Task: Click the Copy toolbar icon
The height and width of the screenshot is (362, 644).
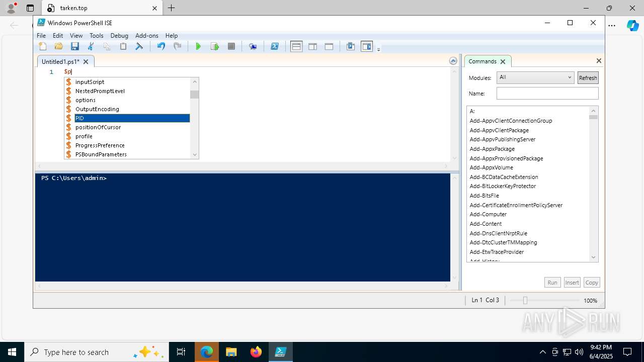Action: point(107,46)
